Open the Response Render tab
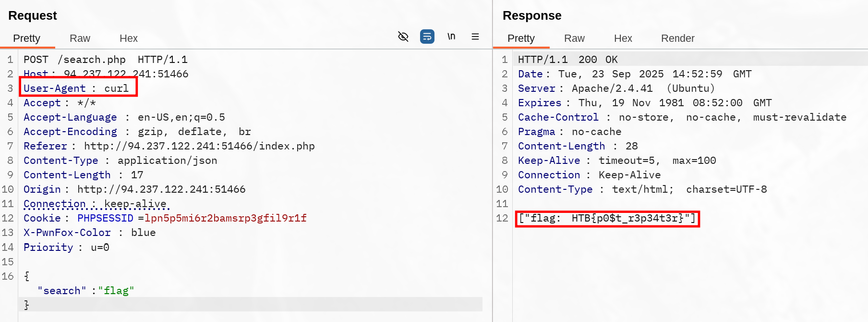 pos(677,38)
